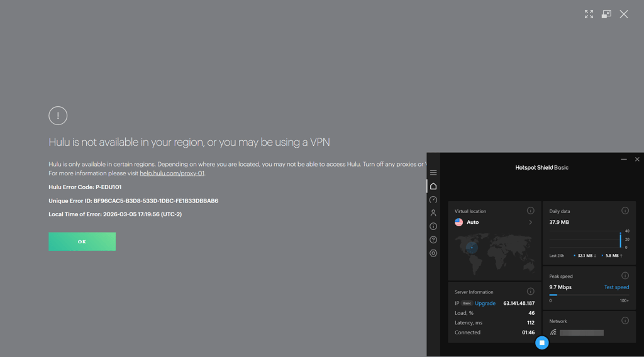644x357 pixels.
Task: Open the Auto virtual location selector
Action: 494,222
